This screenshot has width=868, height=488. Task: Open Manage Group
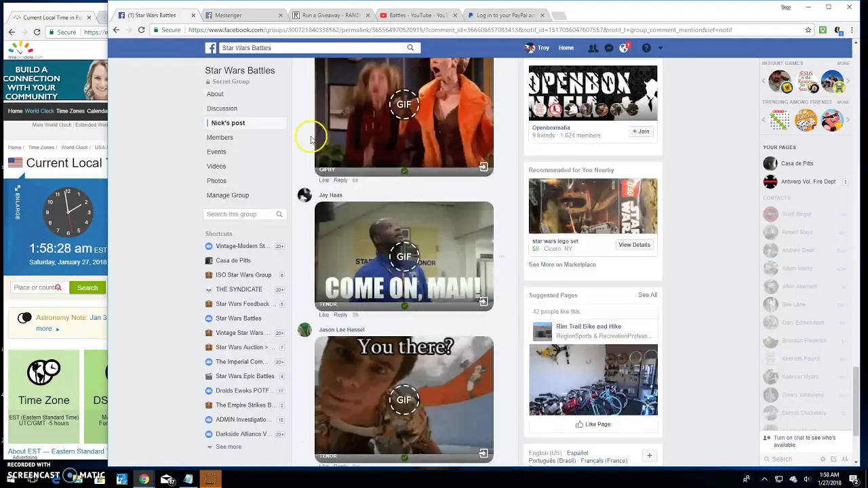pyautogui.click(x=228, y=195)
